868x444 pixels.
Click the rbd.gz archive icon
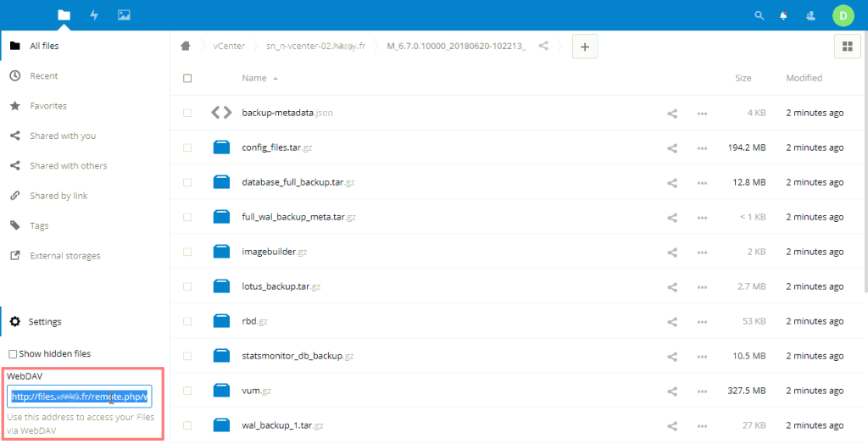pos(221,321)
